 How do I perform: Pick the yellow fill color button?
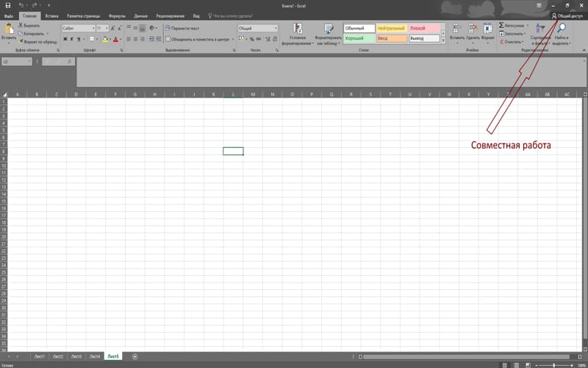pos(104,39)
